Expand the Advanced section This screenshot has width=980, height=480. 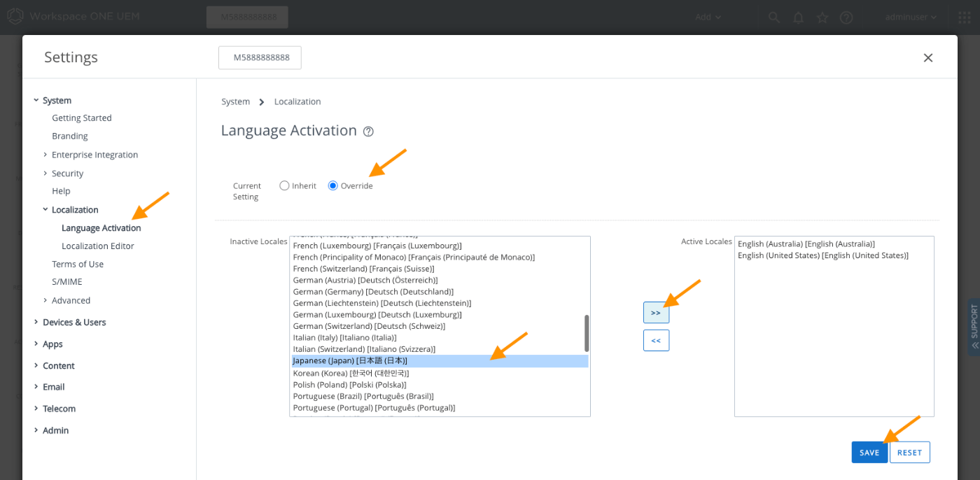pyautogui.click(x=45, y=300)
